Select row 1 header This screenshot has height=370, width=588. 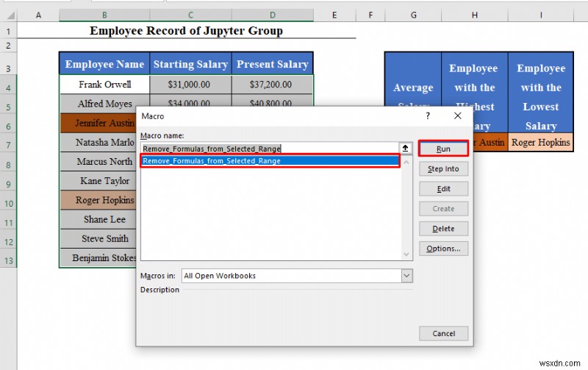8,31
